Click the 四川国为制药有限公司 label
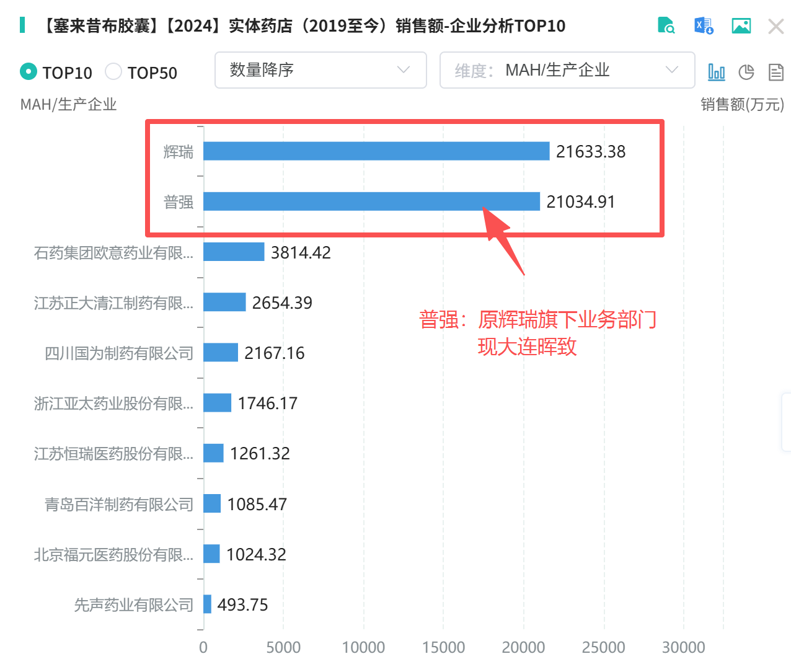The width and height of the screenshot is (791, 672). [119, 353]
